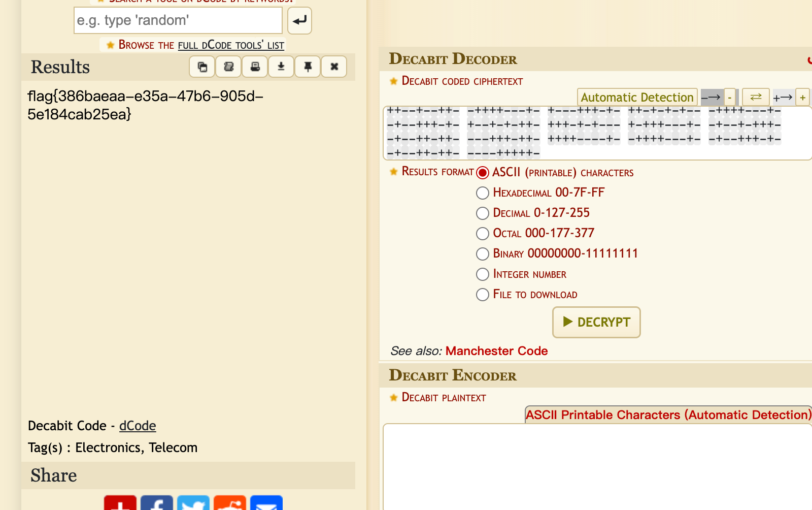Select Hexadecimal 00-7F-FF format
The image size is (812, 510).
coord(483,193)
